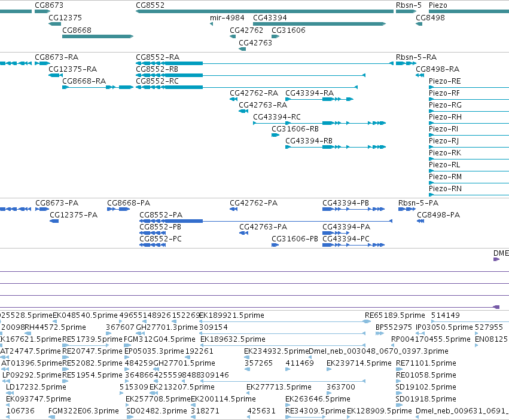This screenshot has height=420, width=509.
Task: Select the CG8673 gene label
Action: pos(49,5)
